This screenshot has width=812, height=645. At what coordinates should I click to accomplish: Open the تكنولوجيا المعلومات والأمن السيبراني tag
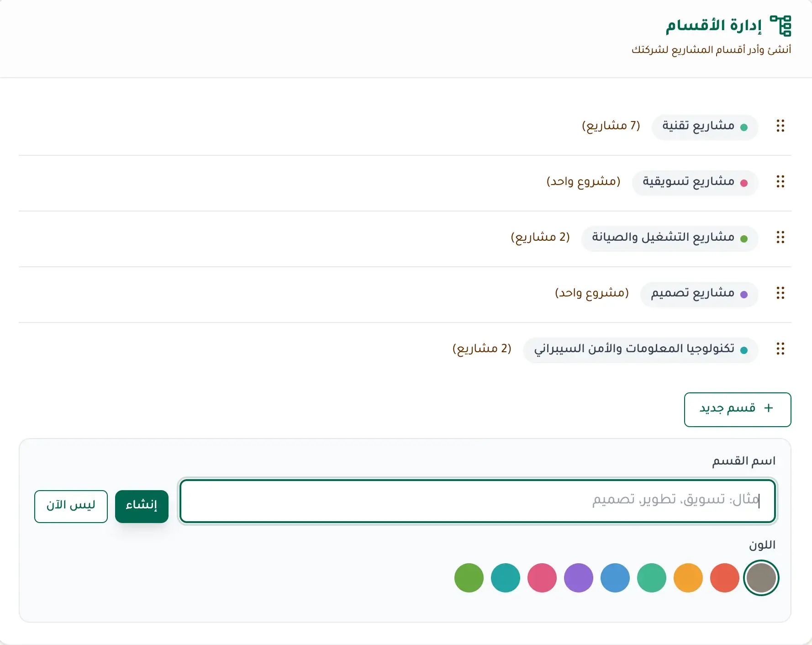point(641,349)
